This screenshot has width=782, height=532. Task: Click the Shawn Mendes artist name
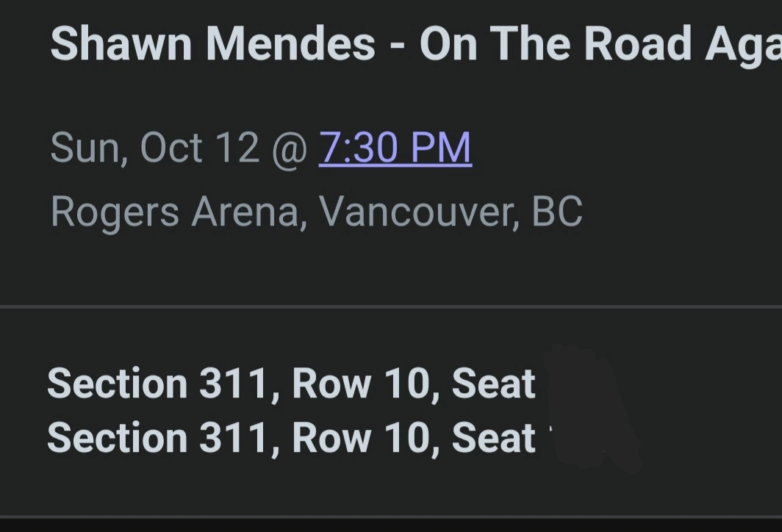pos(212,43)
